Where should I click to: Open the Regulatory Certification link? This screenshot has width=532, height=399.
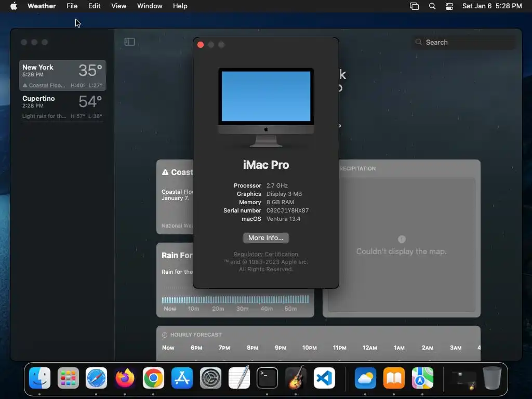coord(265,254)
